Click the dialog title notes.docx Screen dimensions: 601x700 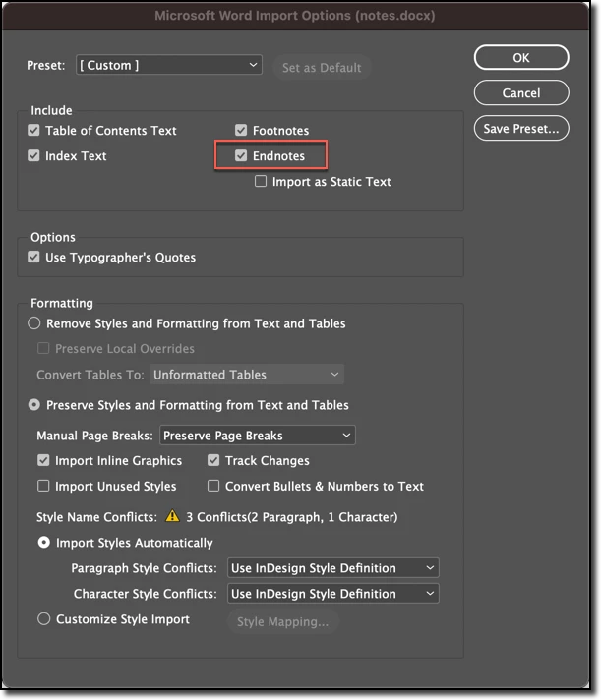click(295, 16)
